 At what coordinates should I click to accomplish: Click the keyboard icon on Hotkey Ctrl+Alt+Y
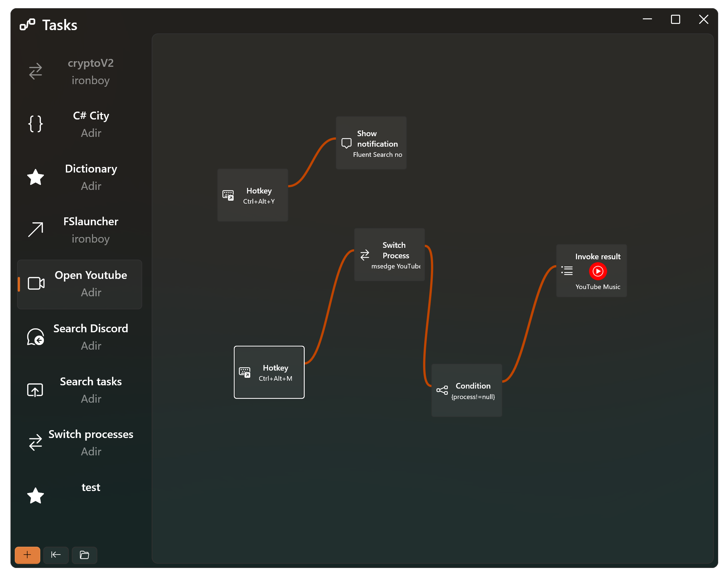228,195
